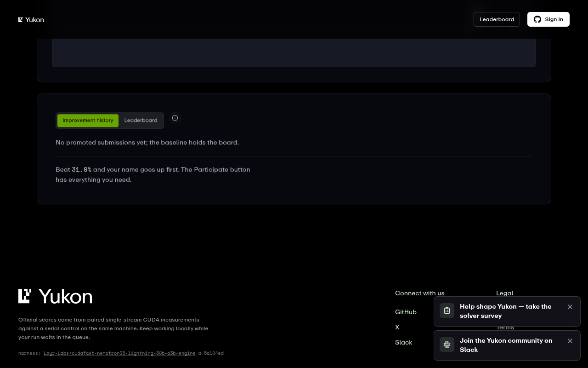This screenshot has width=588, height=368.
Task: Click the "No promoted submissions yet" message
Action: [x=147, y=143]
